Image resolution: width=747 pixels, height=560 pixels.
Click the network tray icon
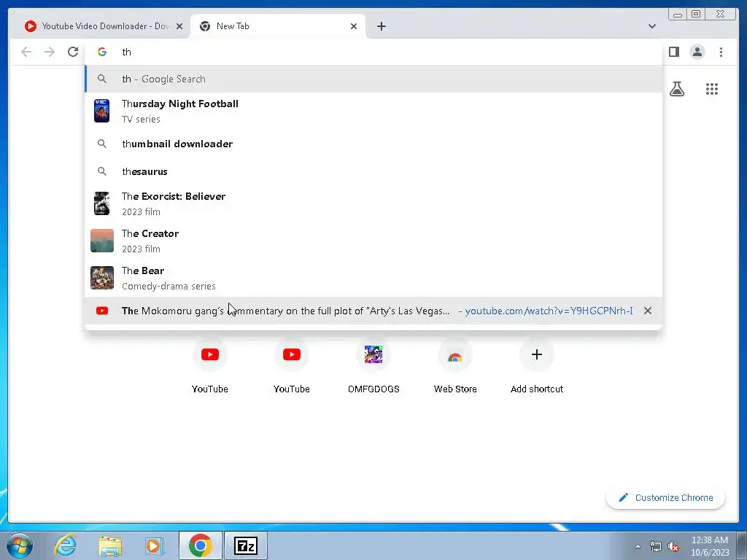point(656,546)
